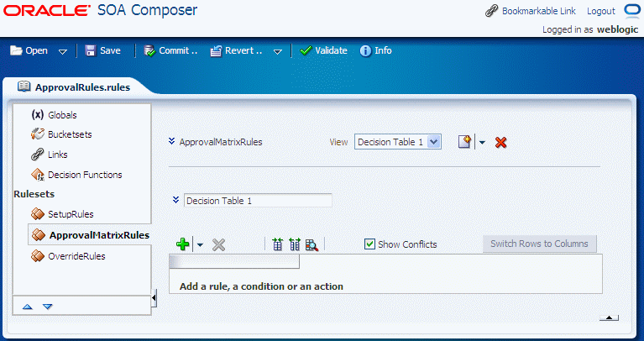Click the Oracle logo icon at top right

(x=631, y=10)
